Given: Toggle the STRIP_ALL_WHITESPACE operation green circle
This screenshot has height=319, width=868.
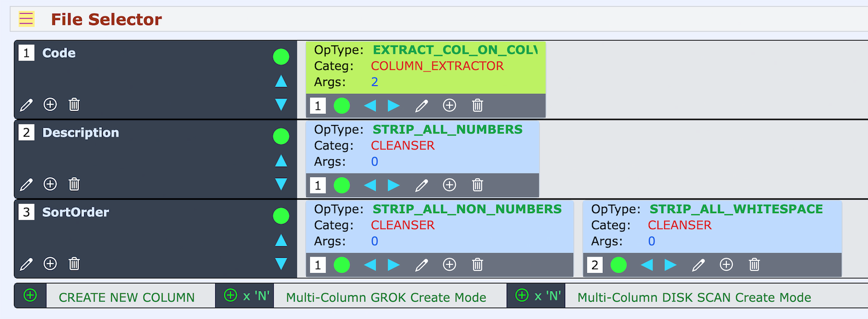Looking at the screenshot, I should [x=619, y=265].
